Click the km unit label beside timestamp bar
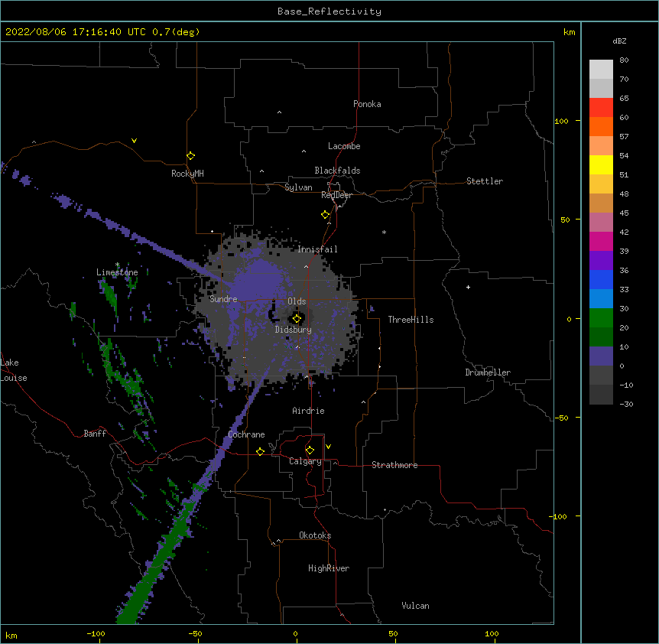This screenshot has width=659, height=644. [569, 32]
